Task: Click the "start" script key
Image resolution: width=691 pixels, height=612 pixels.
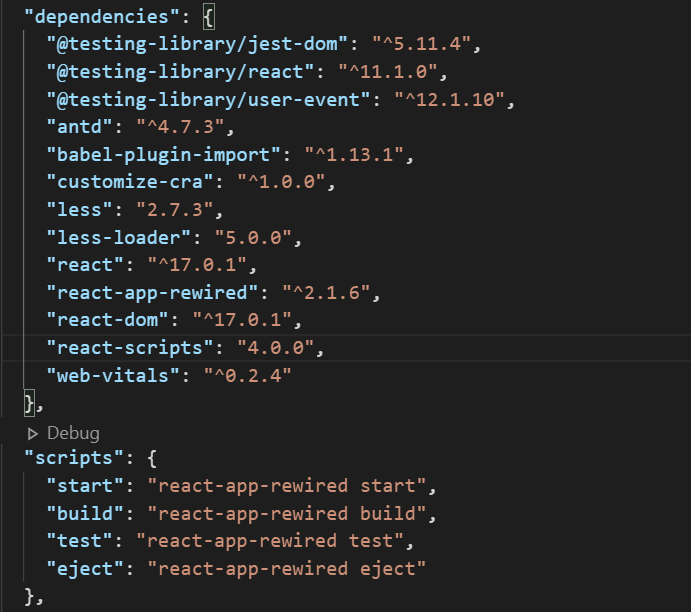Action: coord(85,486)
